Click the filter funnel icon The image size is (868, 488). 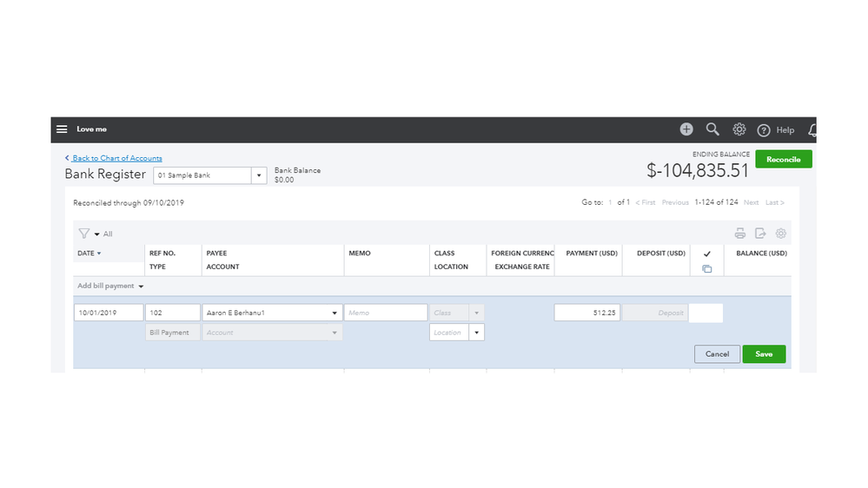coord(84,234)
